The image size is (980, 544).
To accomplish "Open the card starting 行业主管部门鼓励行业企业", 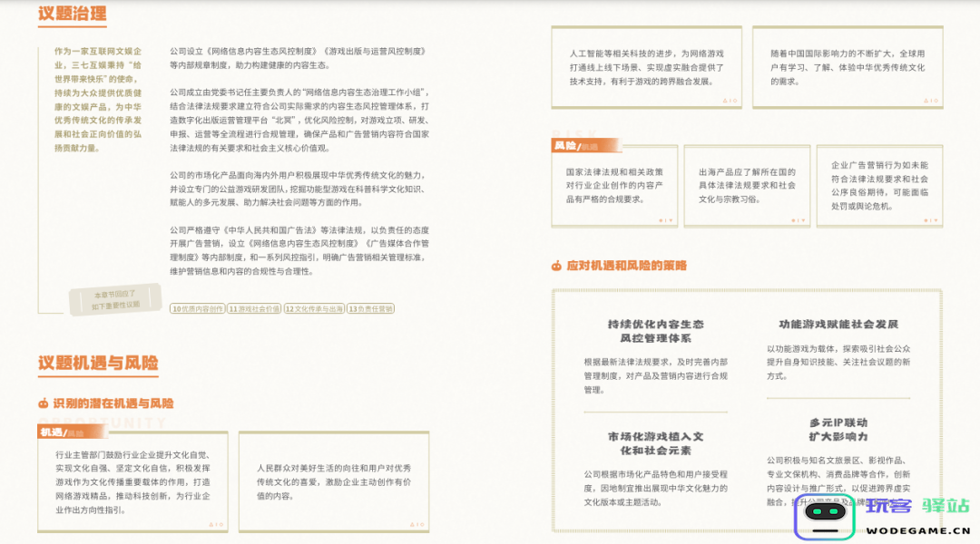I will tap(133, 482).
